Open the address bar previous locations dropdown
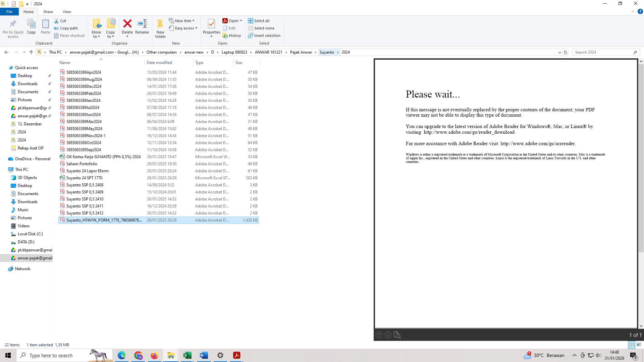This screenshot has height=362, width=644. [x=559, y=52]
